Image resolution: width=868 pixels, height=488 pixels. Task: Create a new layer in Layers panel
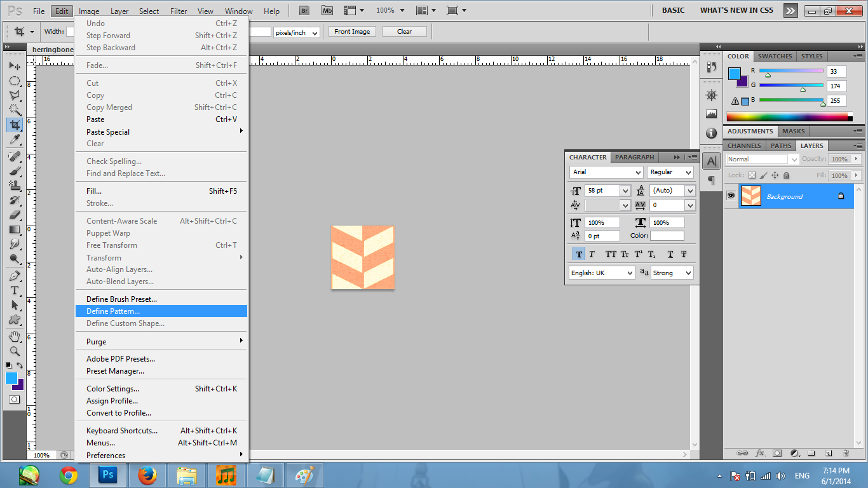[829, 453]
